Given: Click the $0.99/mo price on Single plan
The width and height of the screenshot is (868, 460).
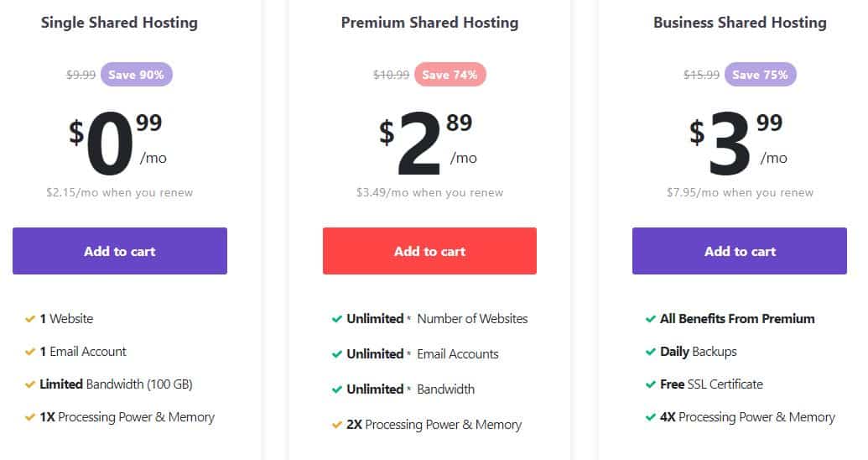Looking at the screenshot, I should click(117, 143).
